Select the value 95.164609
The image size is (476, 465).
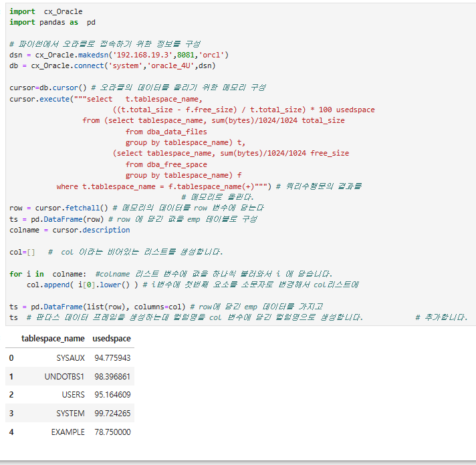click(x=112, y=395)
